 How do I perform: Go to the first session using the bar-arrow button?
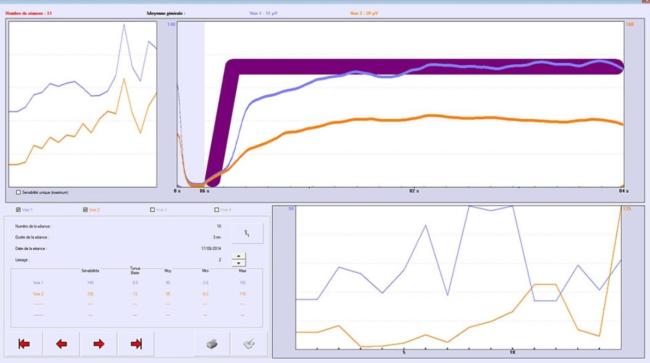click(24, 344)
